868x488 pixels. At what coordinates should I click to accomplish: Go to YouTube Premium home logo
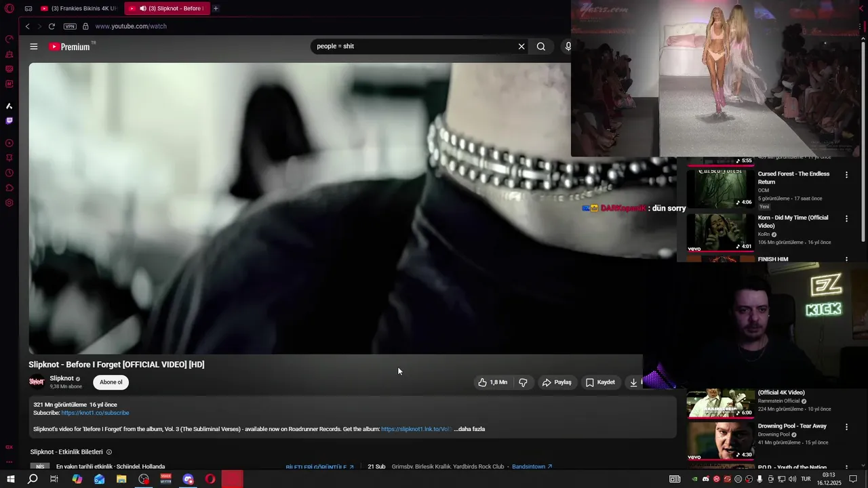[x=70, y=46]
